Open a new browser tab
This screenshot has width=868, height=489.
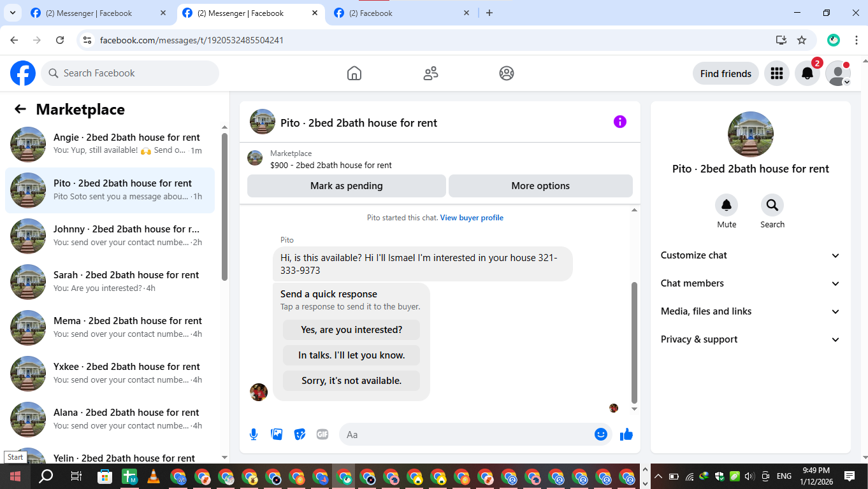489,13
